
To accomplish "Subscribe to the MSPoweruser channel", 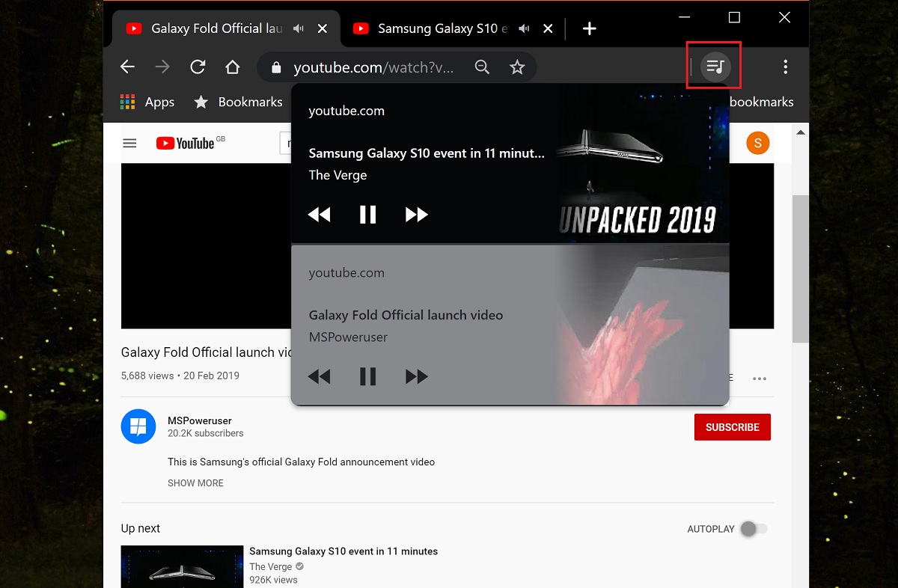I will coord(732,427).
